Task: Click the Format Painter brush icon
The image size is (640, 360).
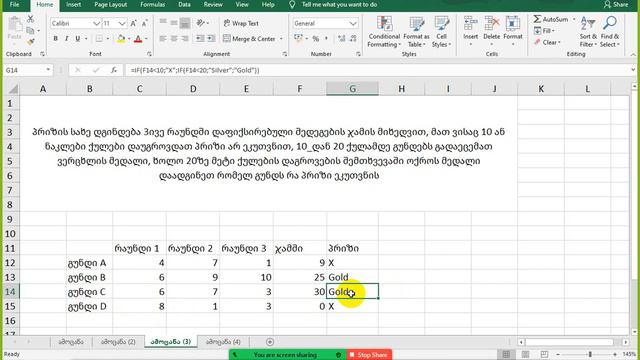Action: pyautogui.click(x=31, y=42)
